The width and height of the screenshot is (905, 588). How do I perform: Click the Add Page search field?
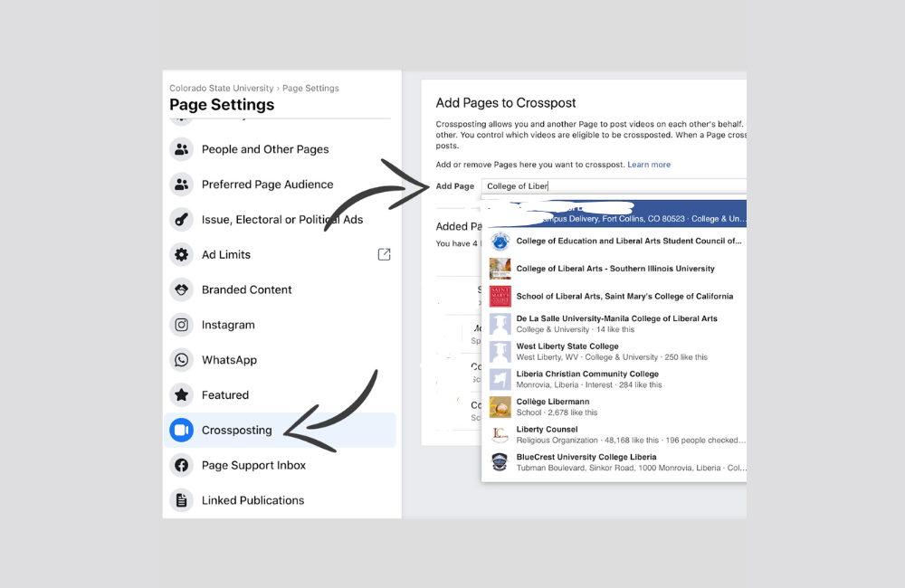tap(615, 186)
